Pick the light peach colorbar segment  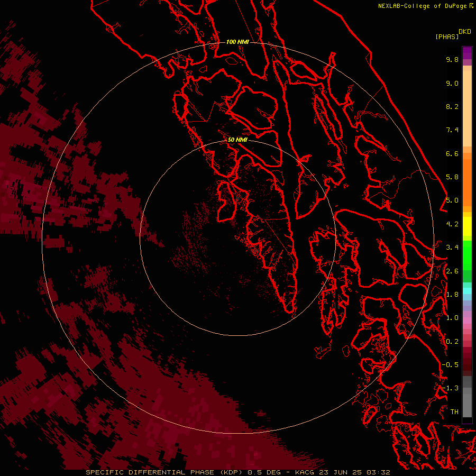tap(467, 109)
